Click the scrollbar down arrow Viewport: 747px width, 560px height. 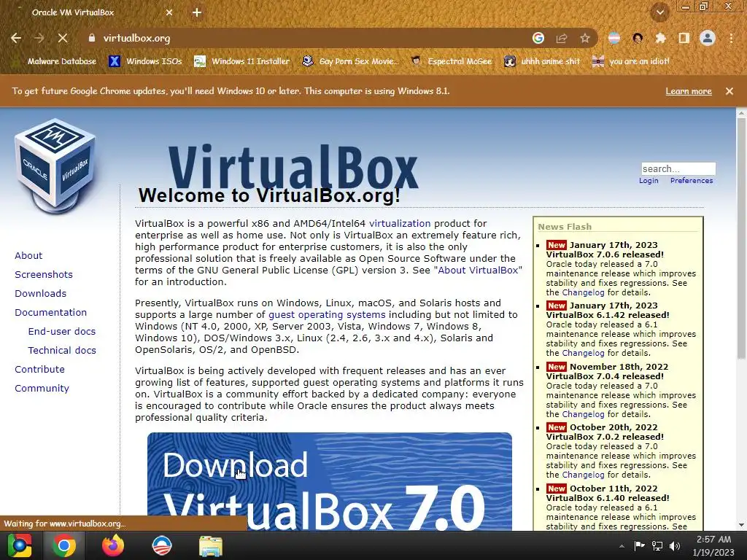point(741,525)
